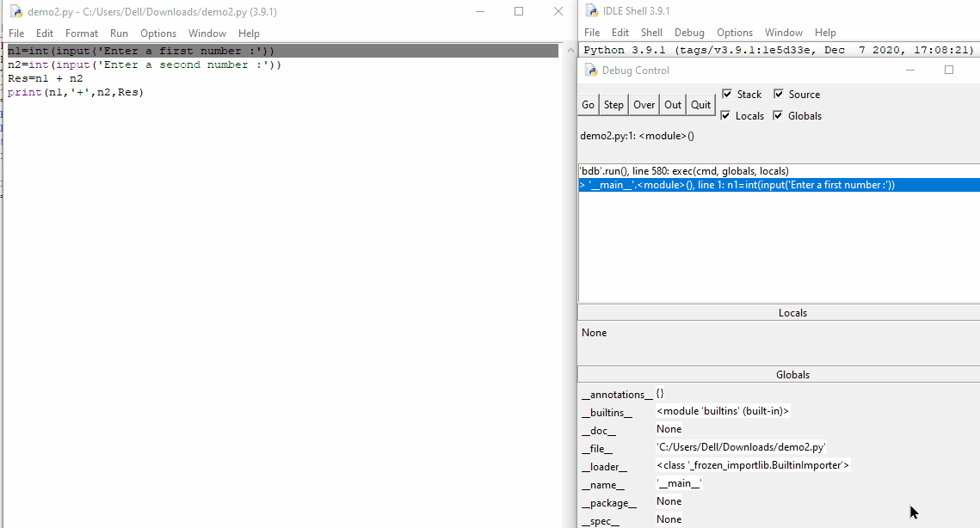Viewport: 980px width, 528px height.
Task: Expand the Options menu in IDLE Shell
Action: click(x=735, y=33)
